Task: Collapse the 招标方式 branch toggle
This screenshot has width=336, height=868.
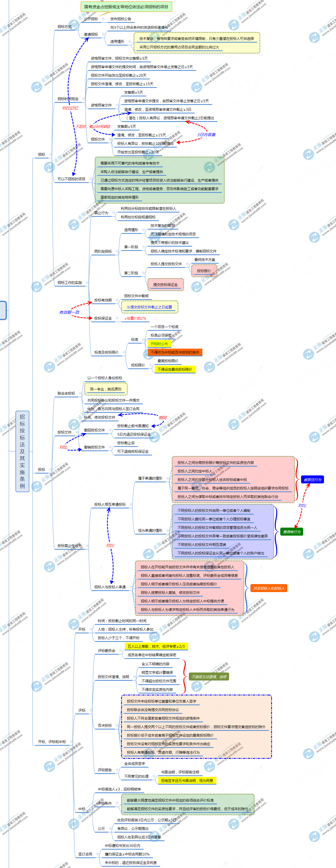Action: (x=77, y=27)
